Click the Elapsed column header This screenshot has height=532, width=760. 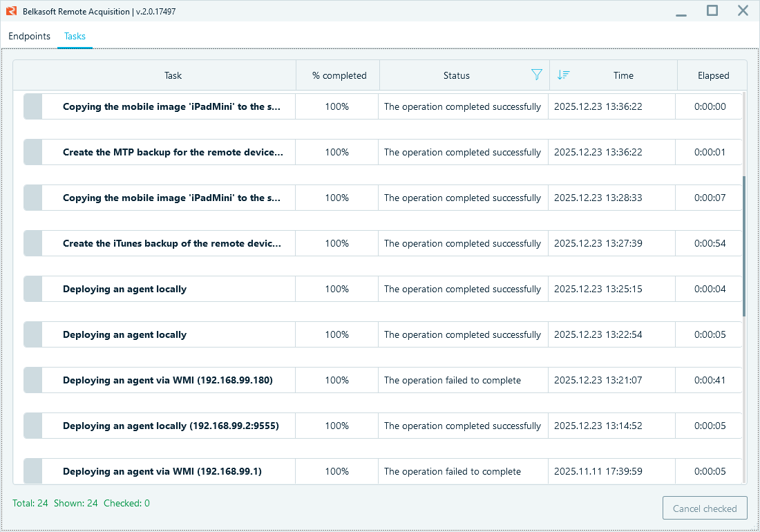coord(713,75)
